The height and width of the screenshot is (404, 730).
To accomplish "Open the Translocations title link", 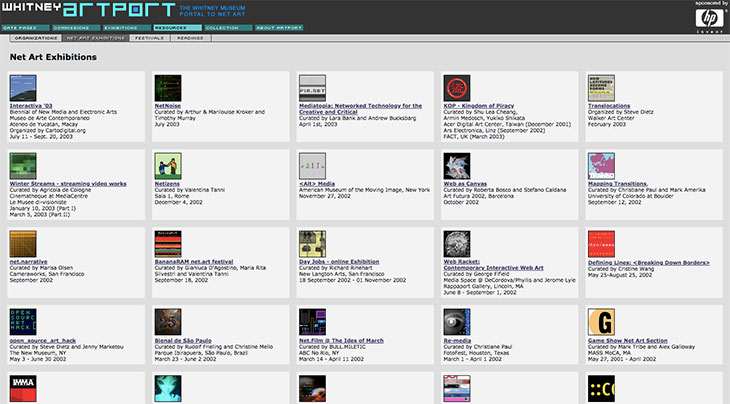I will (x=609, y=106).
